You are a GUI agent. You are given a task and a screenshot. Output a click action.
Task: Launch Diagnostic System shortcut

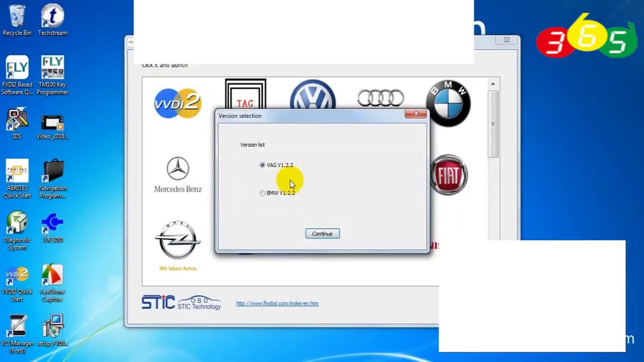pyautogui.click(x=17, y=231)
